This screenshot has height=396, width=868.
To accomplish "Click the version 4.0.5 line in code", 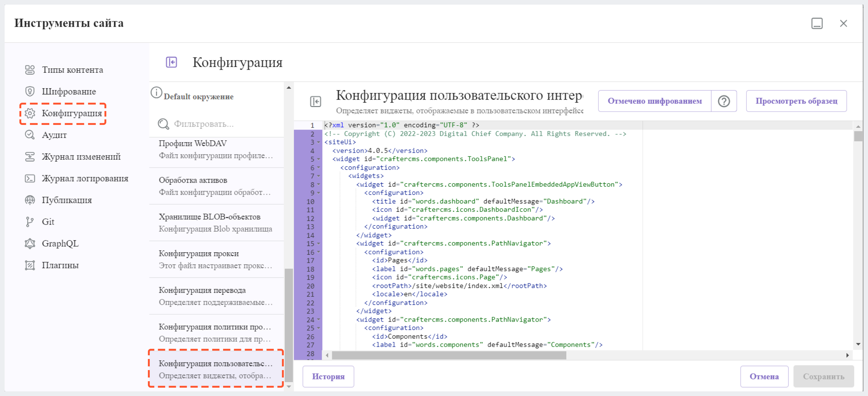I will pos(380,151).
